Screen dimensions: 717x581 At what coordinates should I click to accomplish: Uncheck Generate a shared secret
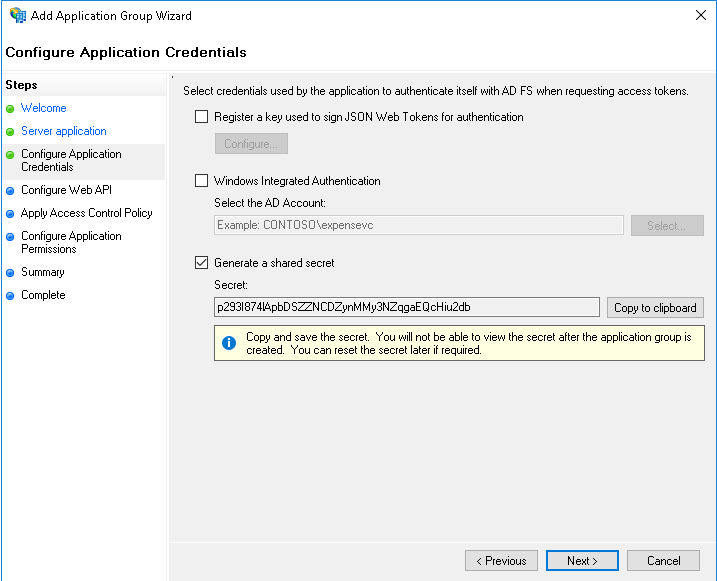point(202,263)
